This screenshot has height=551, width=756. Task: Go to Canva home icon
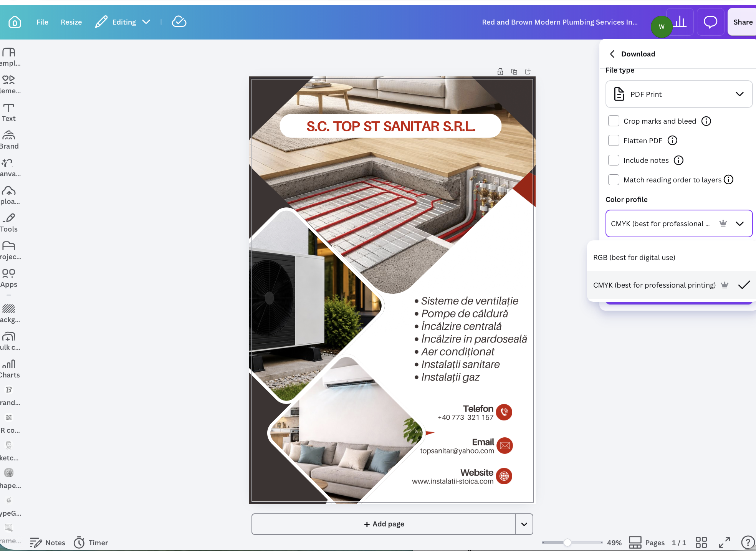click(x=15, y=22)
